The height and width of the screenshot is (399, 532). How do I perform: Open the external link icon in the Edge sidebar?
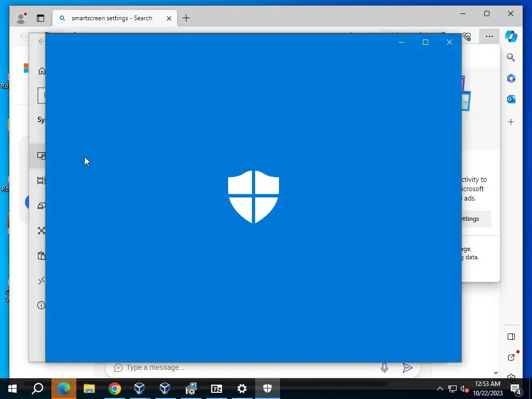coord(511,357)
